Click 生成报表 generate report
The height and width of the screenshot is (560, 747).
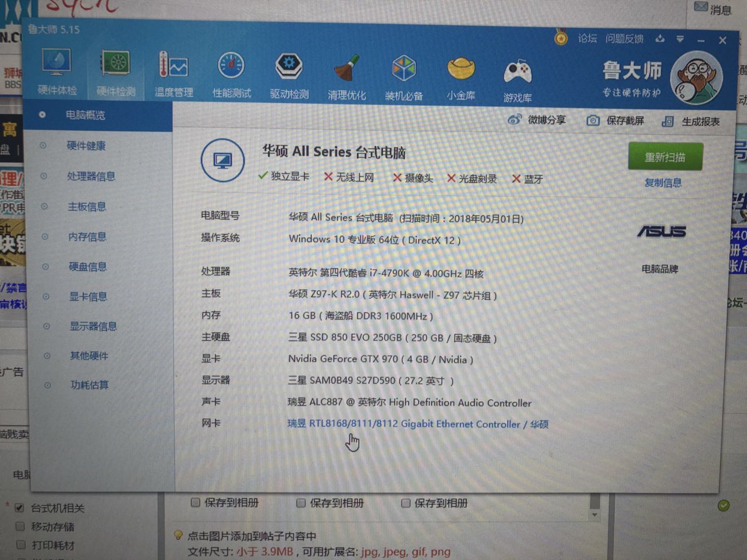click(x=690, y=122)
